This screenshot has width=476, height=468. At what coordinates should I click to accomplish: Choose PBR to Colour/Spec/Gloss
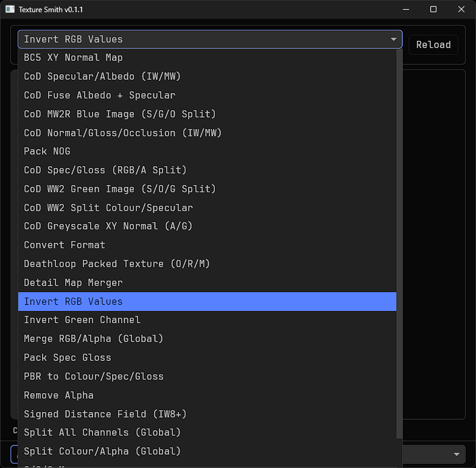click(x=208, y=377)
